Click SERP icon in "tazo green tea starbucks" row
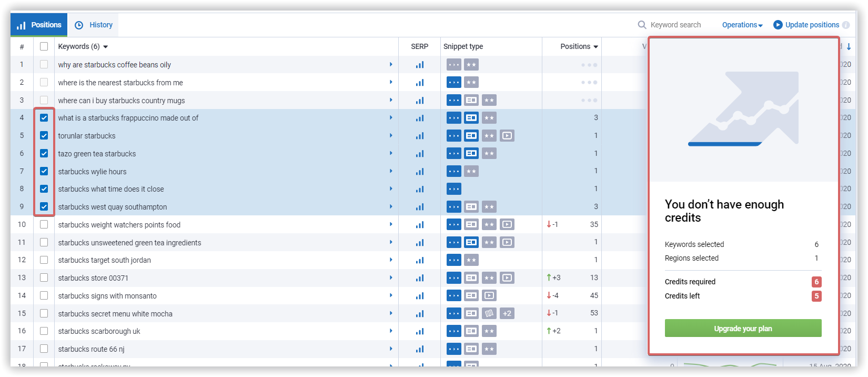 pyautogui.click(x=419, y=154)
